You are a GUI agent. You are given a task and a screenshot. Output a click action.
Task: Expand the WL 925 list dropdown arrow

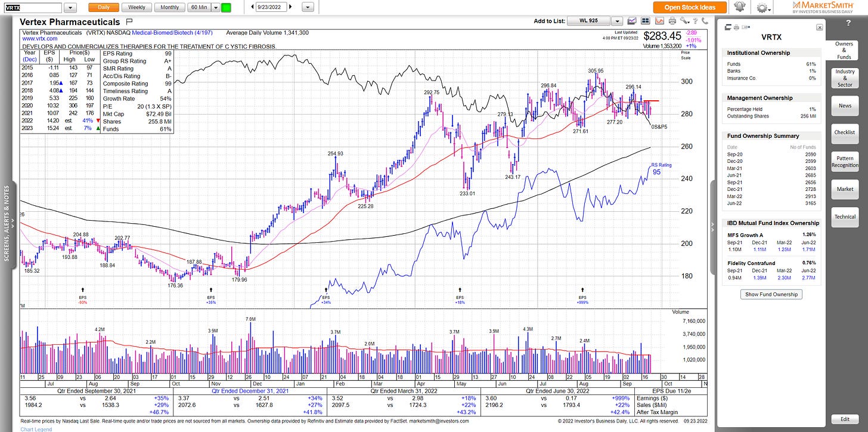pyautogui.click(x=616, y=21)
